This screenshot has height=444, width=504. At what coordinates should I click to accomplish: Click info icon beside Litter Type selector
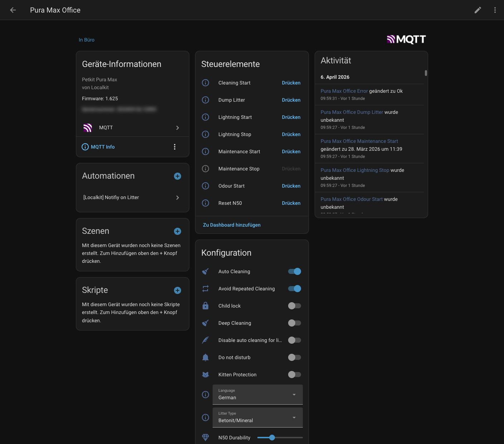click(205, 418)
